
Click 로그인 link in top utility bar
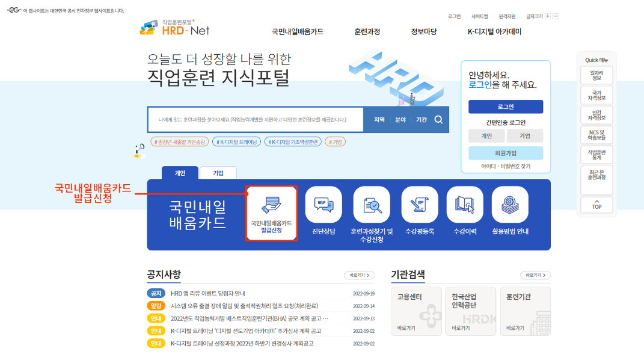[x=454, y=16]
